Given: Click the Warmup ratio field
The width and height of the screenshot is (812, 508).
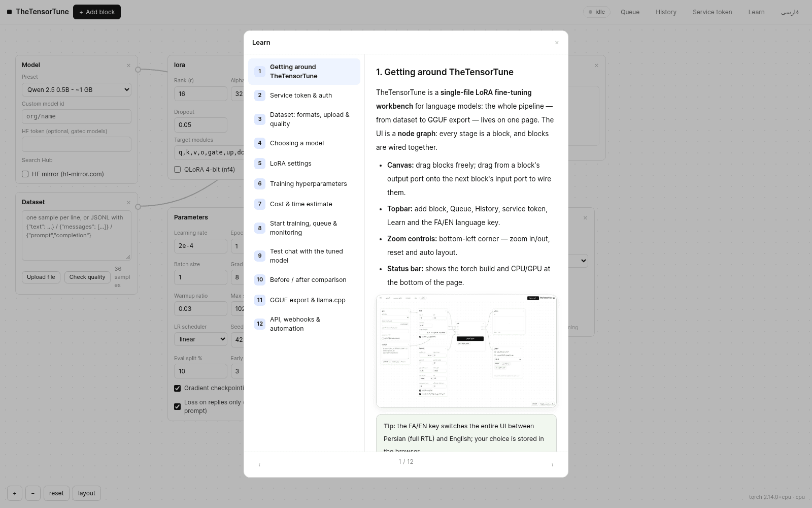Looking at the screenshot, I should [x=200, y=309].
